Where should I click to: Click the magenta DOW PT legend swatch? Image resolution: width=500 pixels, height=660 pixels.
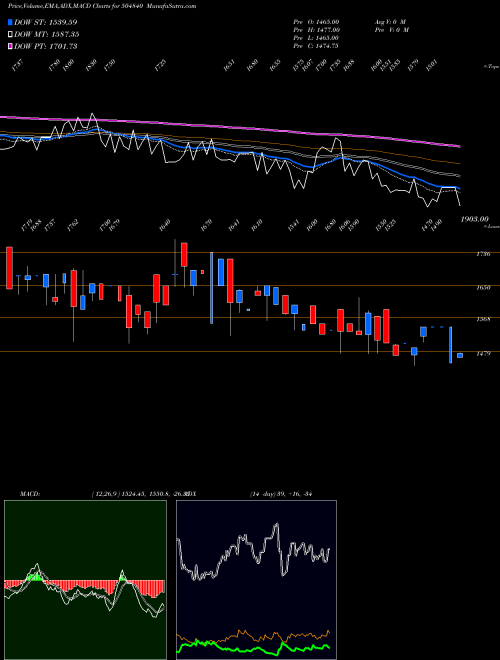[x=10, y=46]
